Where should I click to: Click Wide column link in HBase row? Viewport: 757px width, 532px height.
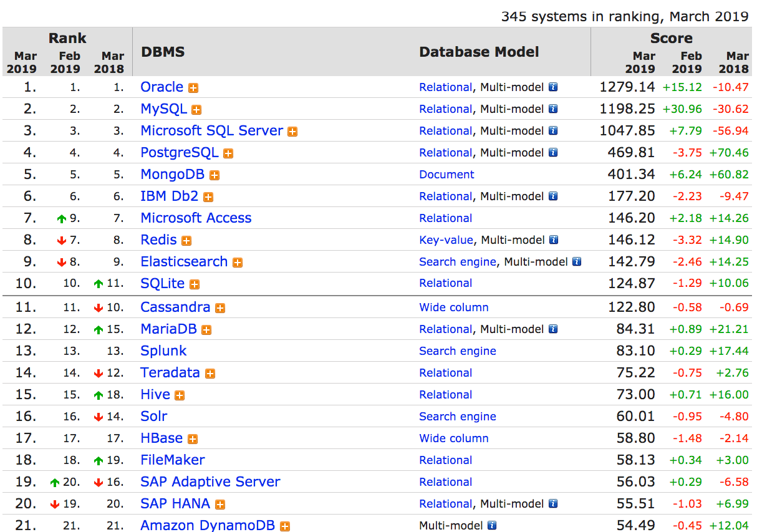pos(454,438)
